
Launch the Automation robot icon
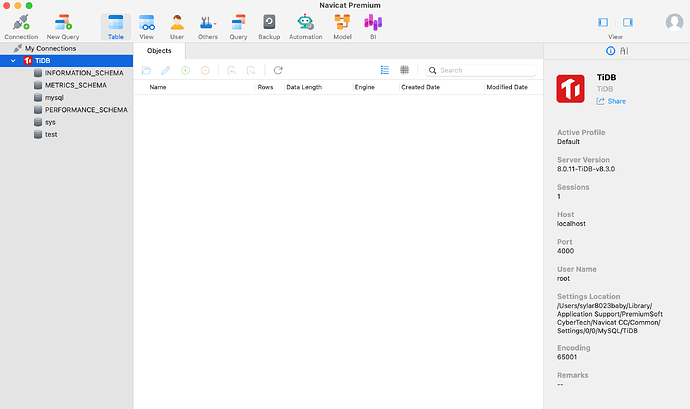(305, 27)
